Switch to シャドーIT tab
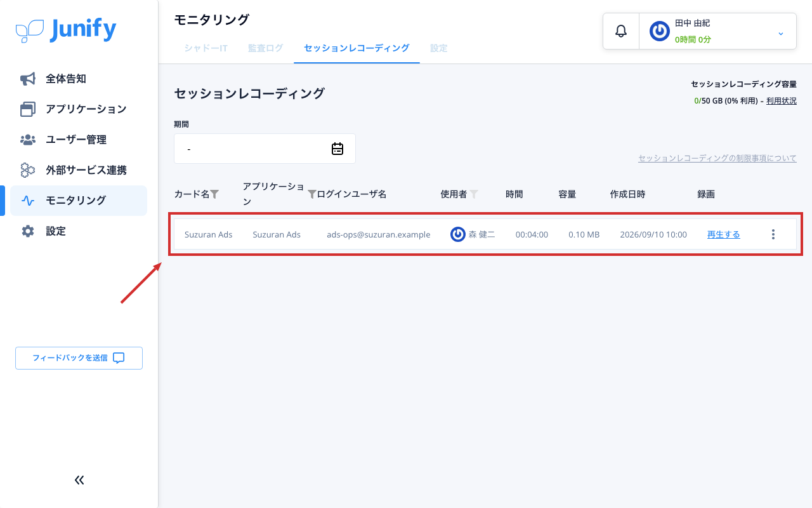Viewport: 812px width, 508px height. 206,48
